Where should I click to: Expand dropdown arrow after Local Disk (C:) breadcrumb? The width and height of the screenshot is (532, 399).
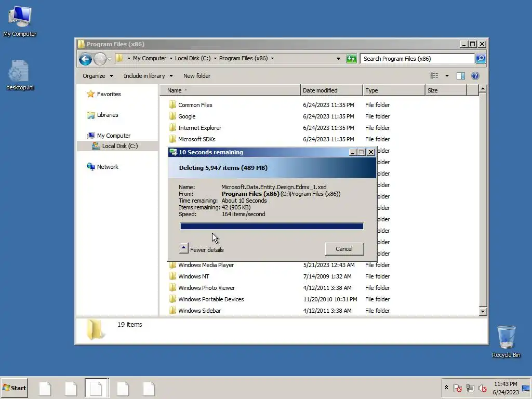(215, 59)
